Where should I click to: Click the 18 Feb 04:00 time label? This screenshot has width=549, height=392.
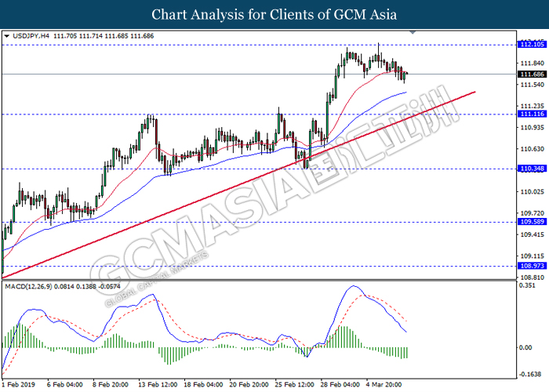(203, 384)
